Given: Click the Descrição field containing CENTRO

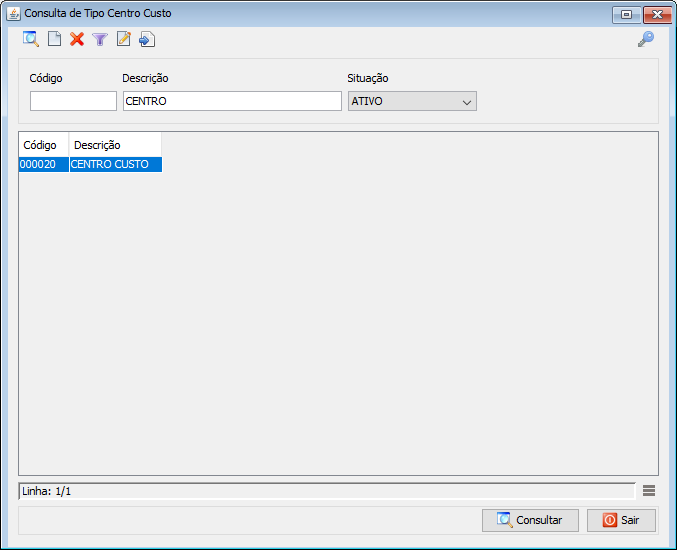Looking at the screenshot, I should point(232,101).
